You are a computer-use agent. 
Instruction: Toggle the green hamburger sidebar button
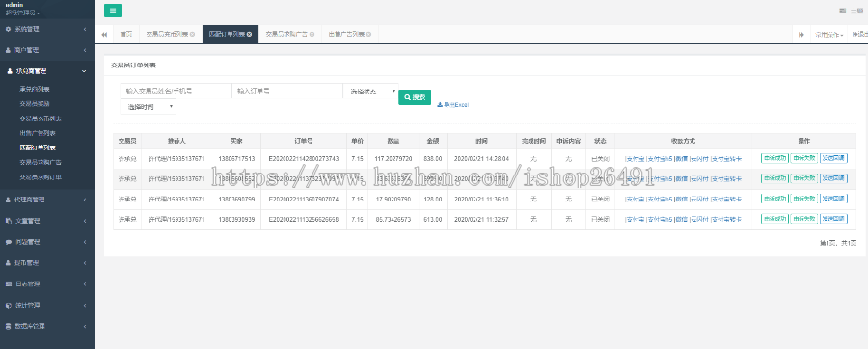point(113,11)
